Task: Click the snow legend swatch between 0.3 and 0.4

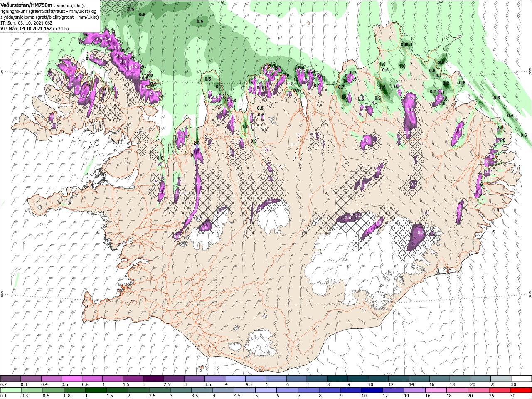Action: point(31,378)
